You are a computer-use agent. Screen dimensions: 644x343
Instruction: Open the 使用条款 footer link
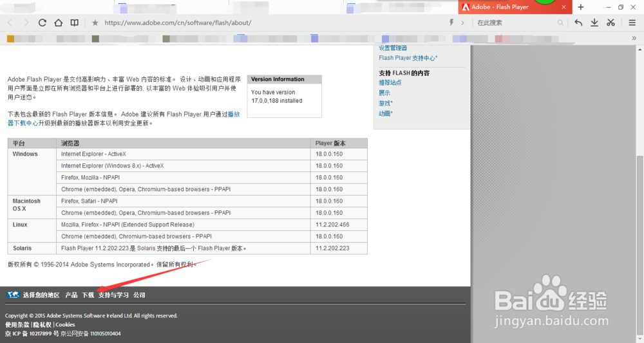click(17, 324)
